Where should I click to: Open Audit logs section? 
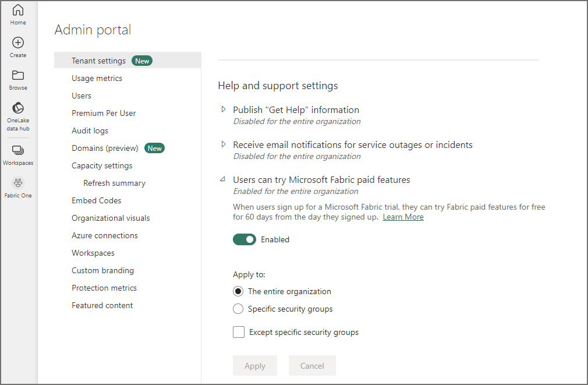pyautogui.click(x=90, y=130)
